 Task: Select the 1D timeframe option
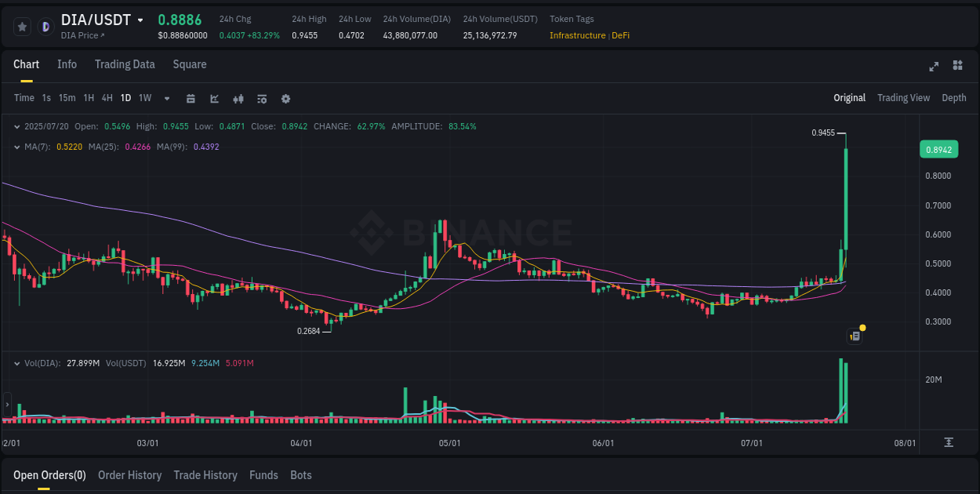(125, 98)
